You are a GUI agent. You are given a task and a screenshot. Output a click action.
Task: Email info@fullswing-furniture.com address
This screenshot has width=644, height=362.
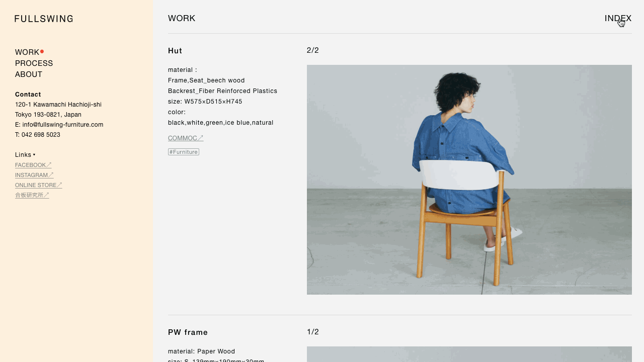[x=63, y=125]
